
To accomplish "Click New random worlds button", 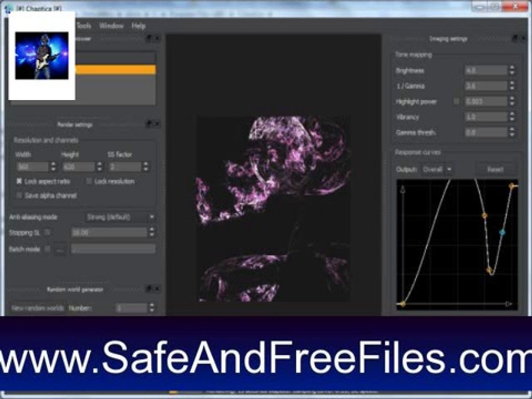I will [38, 308].
